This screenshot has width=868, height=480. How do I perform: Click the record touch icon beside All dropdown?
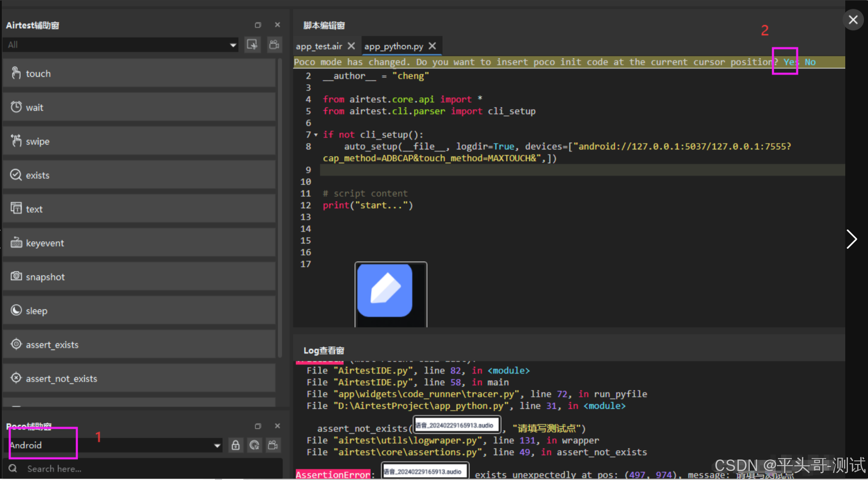coord(252,45)
